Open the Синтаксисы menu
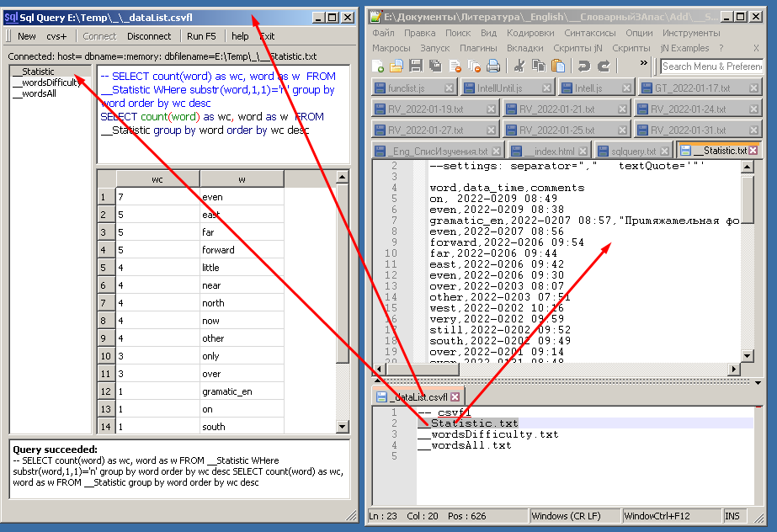The height and width of the screenshot is (532, 777). click(x=589, y=33)
